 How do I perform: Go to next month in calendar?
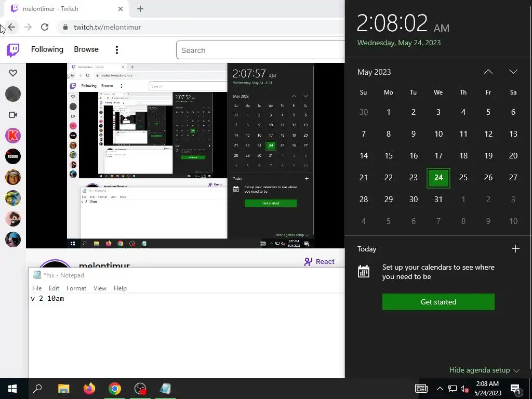pyautogui.click(x=513, y=72)
